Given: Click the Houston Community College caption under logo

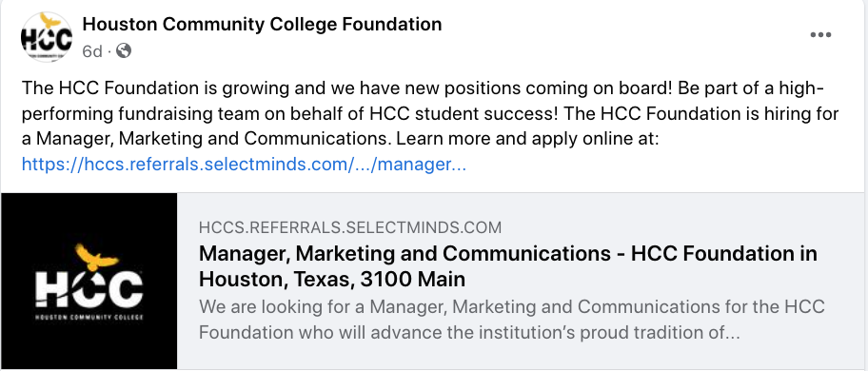Looking at the screenshot, I should [x=89, y=318].
